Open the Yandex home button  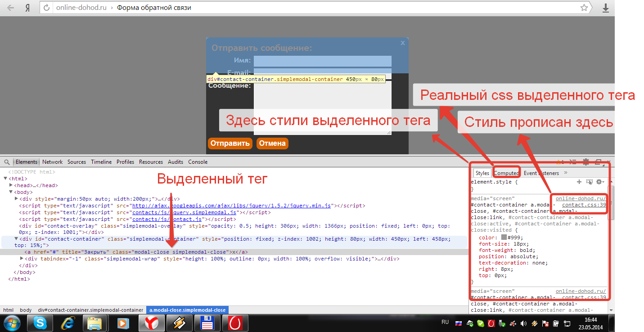tap(27, 8)
